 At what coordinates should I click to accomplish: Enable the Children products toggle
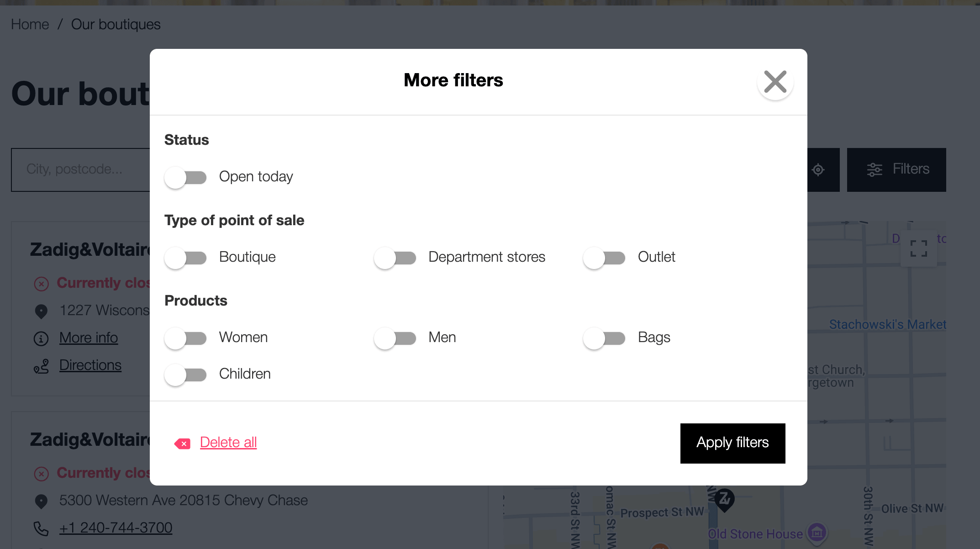coord(185,375)
